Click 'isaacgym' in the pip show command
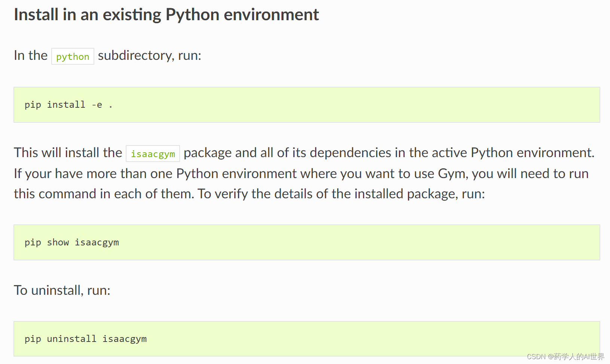Image resolution: width=610 pixels, height=364 pixels. [97, 242]
